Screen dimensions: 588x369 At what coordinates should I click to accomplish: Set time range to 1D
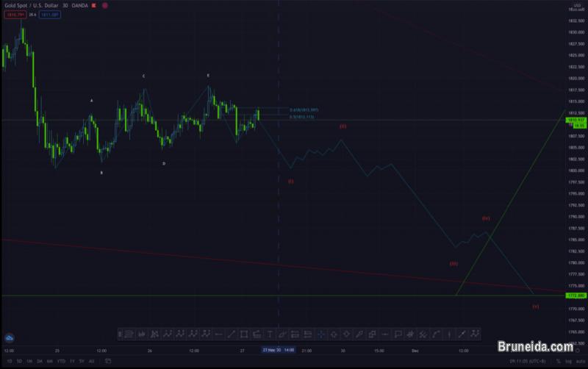9,362
